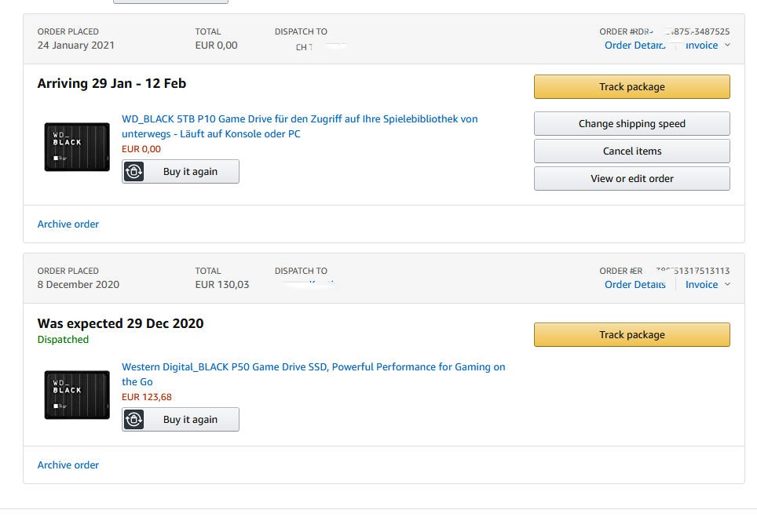Expand the Invoice dropdown for January 2021 order
This screenshot has width=757, height=532.
[x=727, y=46]
